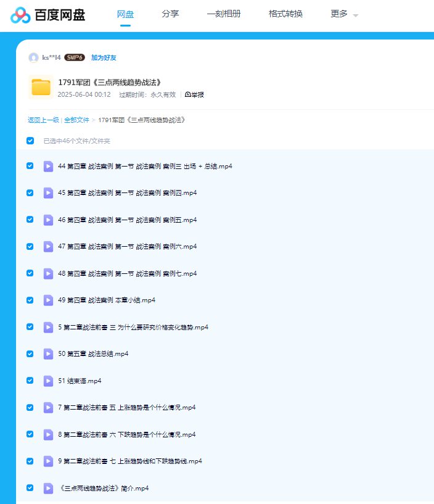Uncheck the 8 下跌趋势是个什么情况.mp4 checkbox

click(x=30, y=434)
